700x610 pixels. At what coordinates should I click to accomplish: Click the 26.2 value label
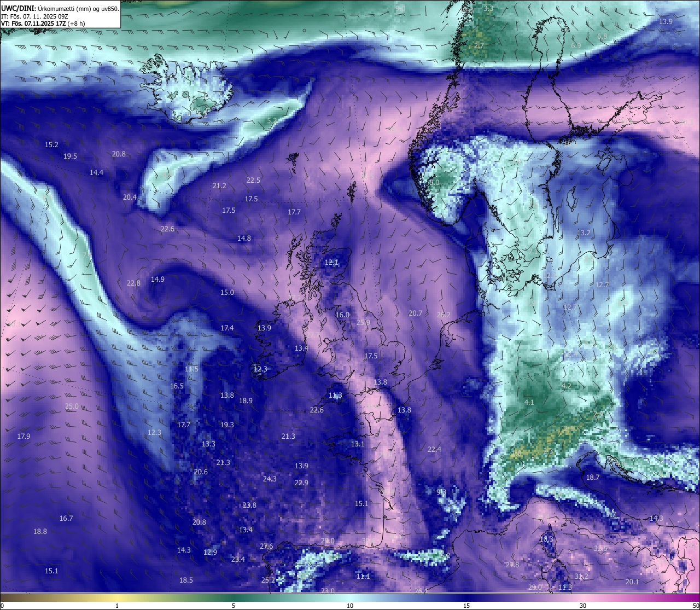pyautogui.click(x=444, y=315)
